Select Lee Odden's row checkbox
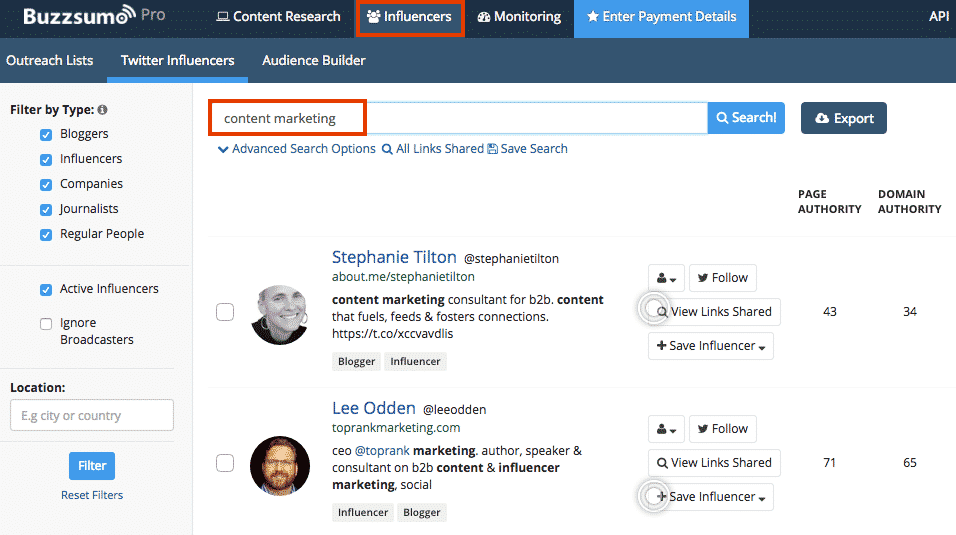Screen dimensions: 956x535 pos(225,463)
